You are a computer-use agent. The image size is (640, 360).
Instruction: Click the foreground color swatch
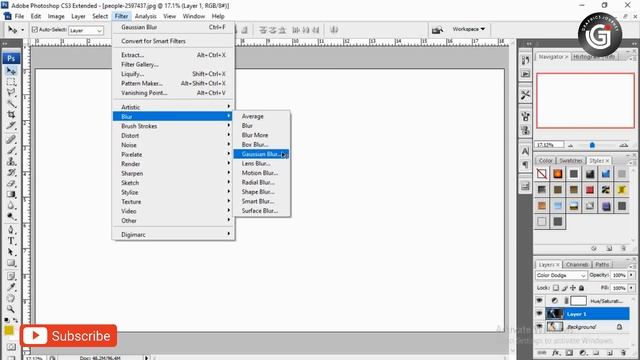(9, 330)
